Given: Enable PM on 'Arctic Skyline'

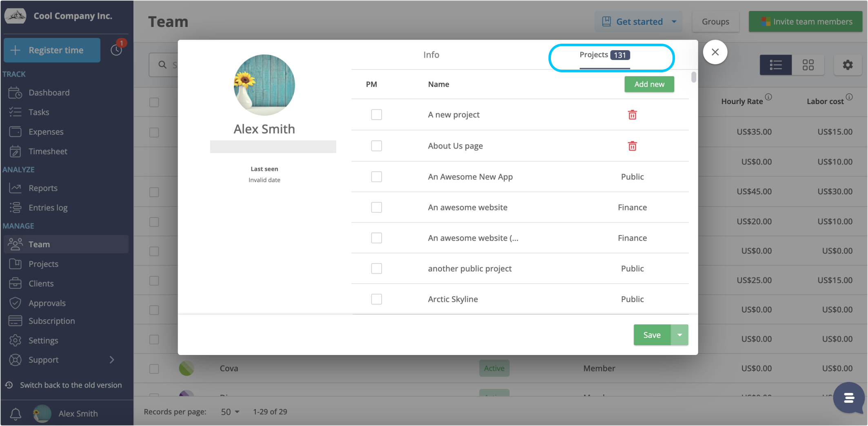Looking at the screenshot, I should (376, 299).
